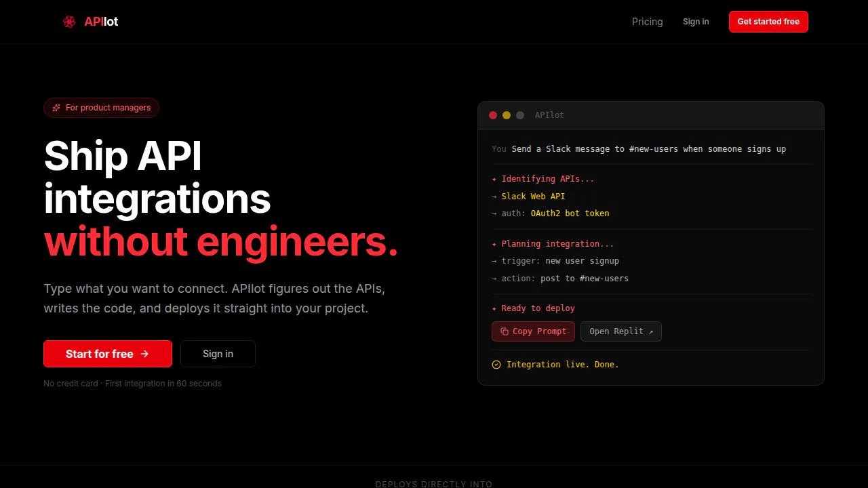Click the Planning integration... line

[553, 244]
